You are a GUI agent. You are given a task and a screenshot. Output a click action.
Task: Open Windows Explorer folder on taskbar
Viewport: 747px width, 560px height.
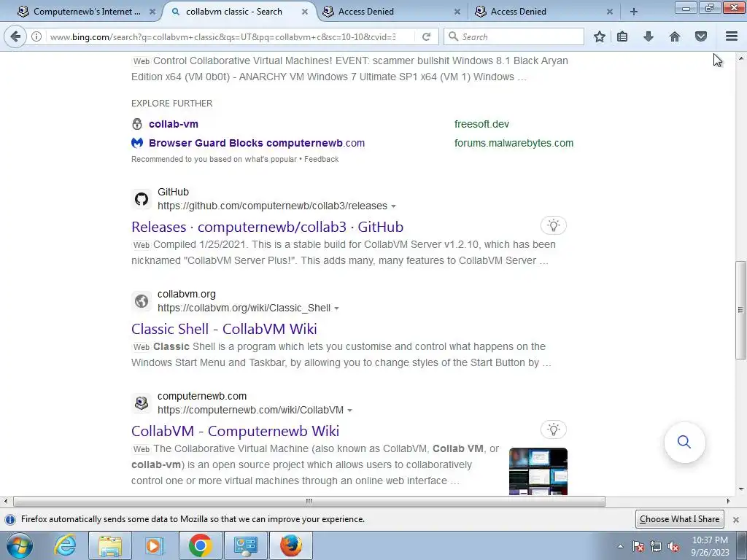point(110,545)
